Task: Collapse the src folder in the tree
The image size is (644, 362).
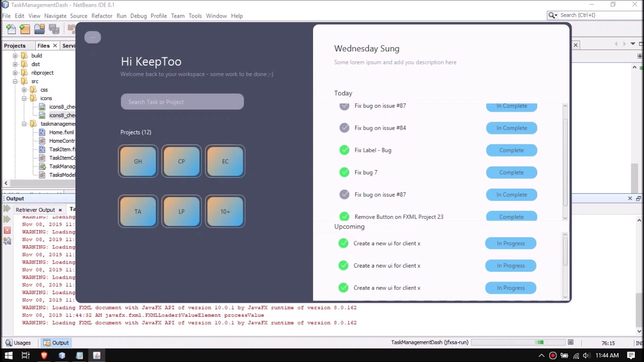Action: pos(15,81)
